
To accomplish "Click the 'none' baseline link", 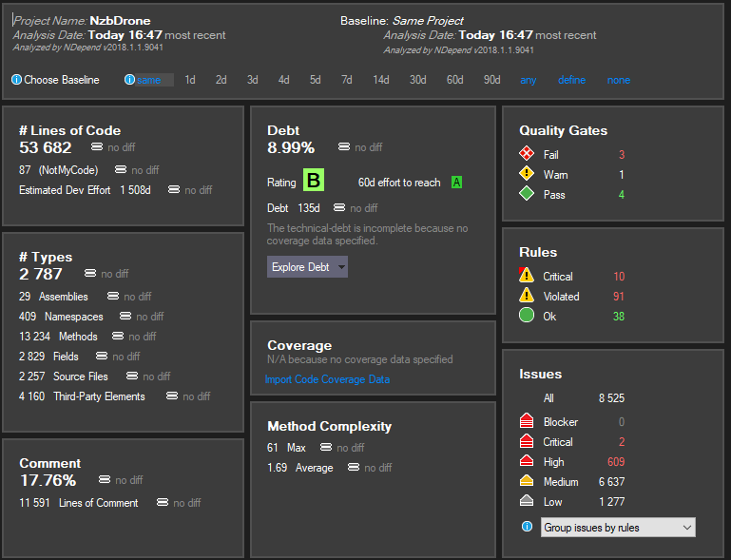I will [x=619, y=80].
